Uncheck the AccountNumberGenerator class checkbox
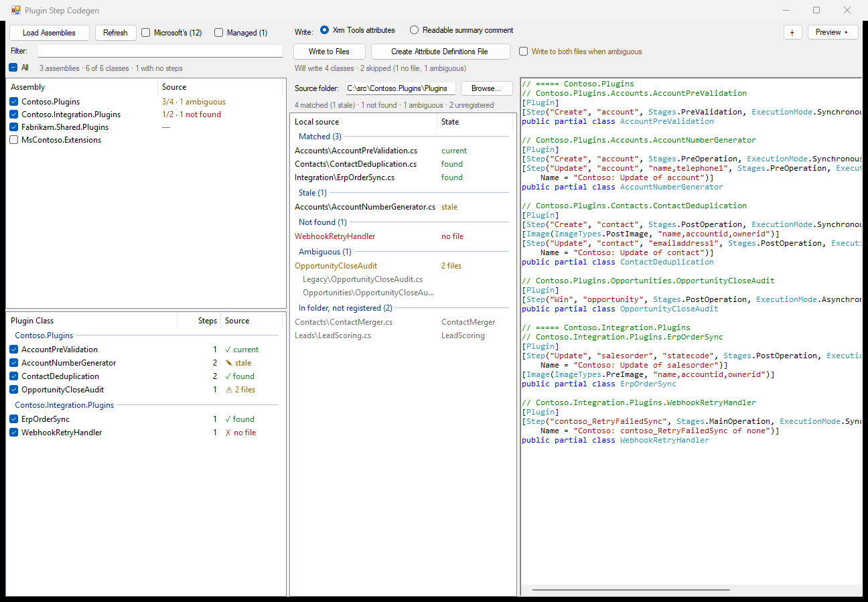Screen dimensions: 868x602 (14, 363)
